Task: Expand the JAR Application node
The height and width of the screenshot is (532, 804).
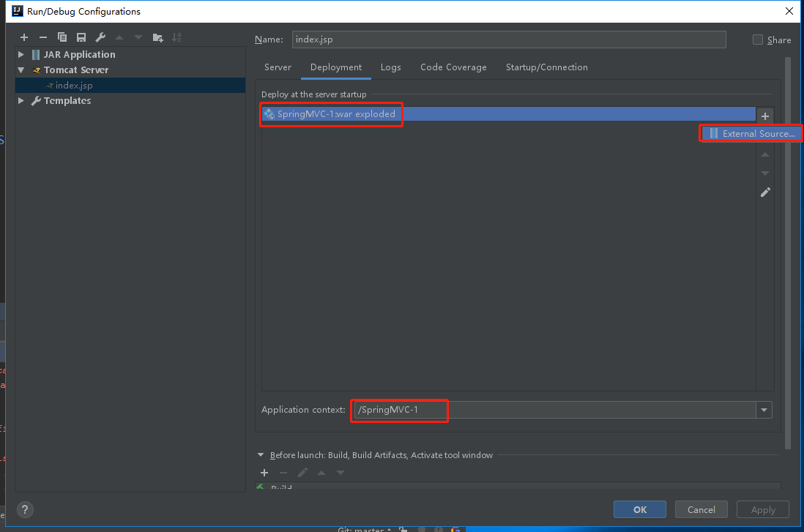Action: (x=21, y=54)
